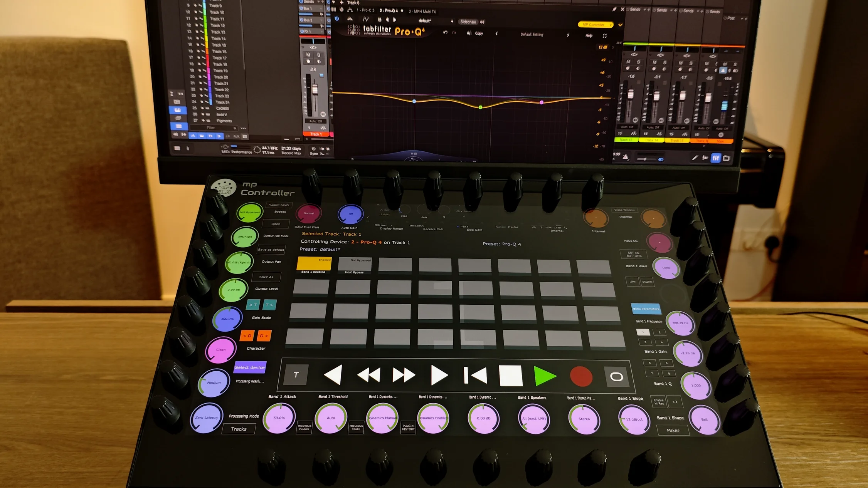Tap the red Record transport button
Screen dimensions: 868x488
point(581,377)
